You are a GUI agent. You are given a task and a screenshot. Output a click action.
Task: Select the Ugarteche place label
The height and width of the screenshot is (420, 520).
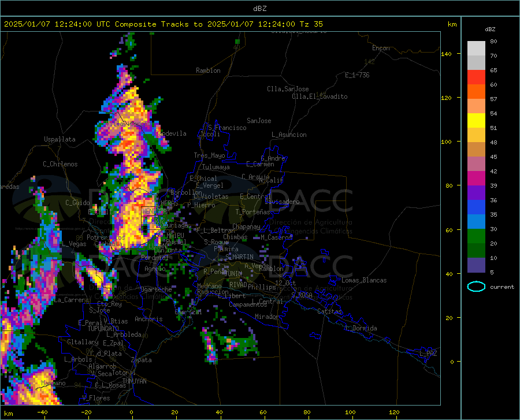(156, 289)
